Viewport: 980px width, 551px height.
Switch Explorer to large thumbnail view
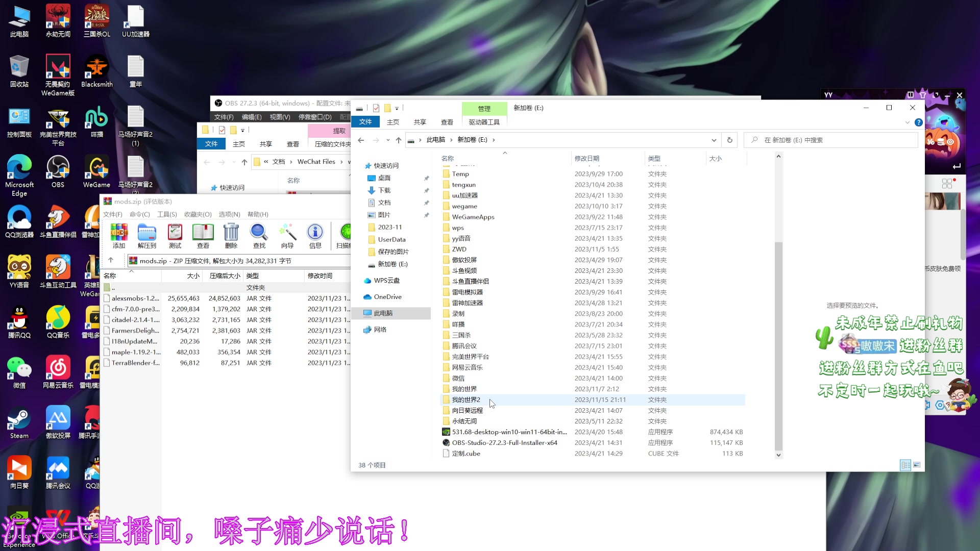pos(917,465)
